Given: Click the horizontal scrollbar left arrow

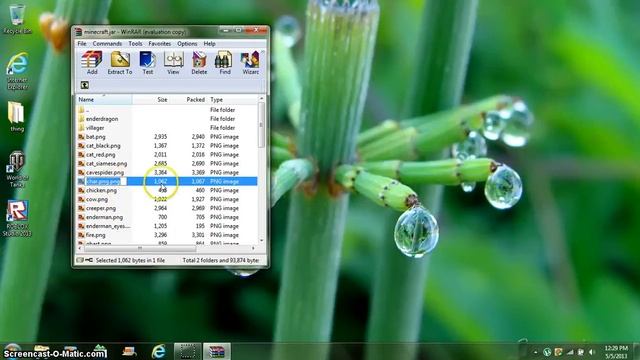Looking at the screenshot, I should pyautogui.click(x=80, y=248).
